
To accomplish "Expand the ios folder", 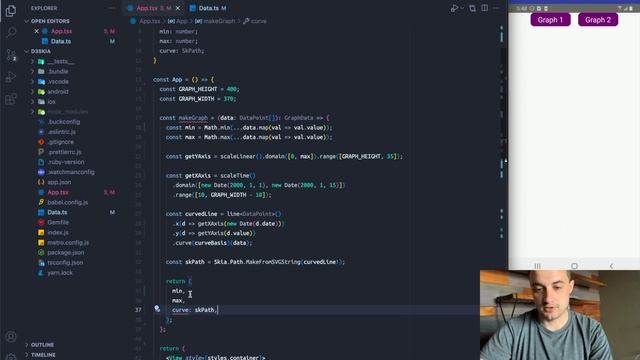I will tap(51, 102).
